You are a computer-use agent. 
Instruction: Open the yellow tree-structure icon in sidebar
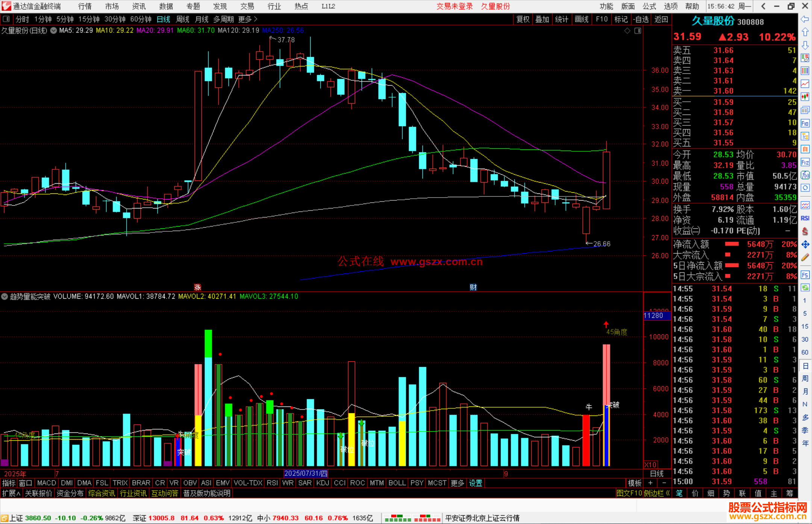click(x=805, y=136)
